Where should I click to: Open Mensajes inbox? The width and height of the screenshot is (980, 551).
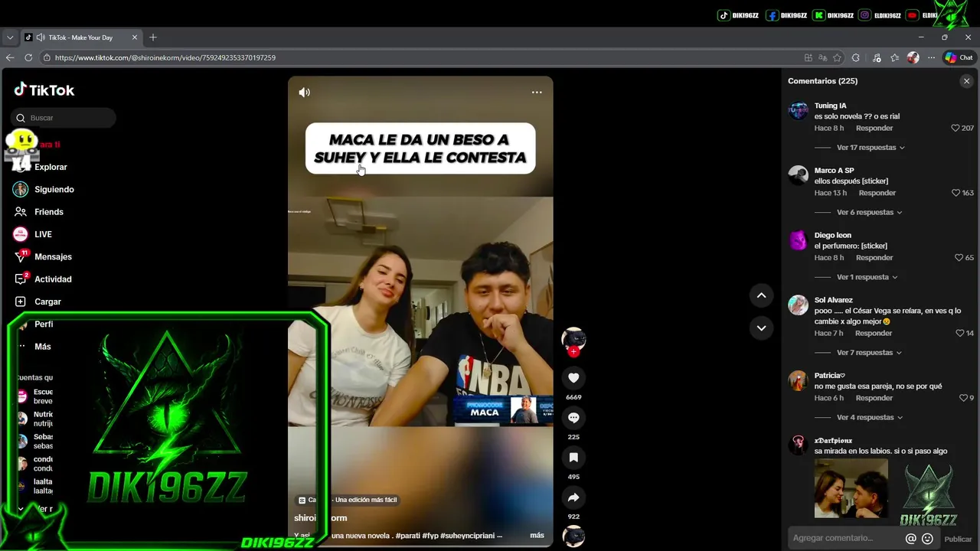click(43, 256)
